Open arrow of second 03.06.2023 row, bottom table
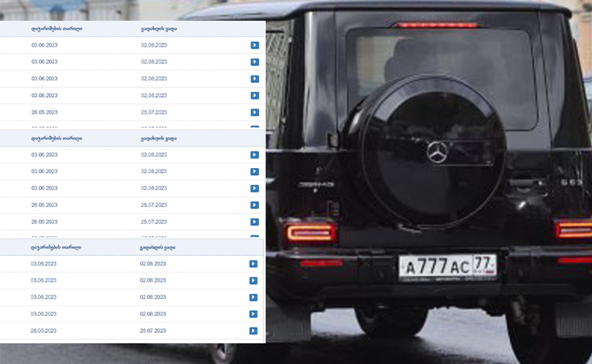Image resolution: width=592 pixels, height=364 pixels. point(253,280)
